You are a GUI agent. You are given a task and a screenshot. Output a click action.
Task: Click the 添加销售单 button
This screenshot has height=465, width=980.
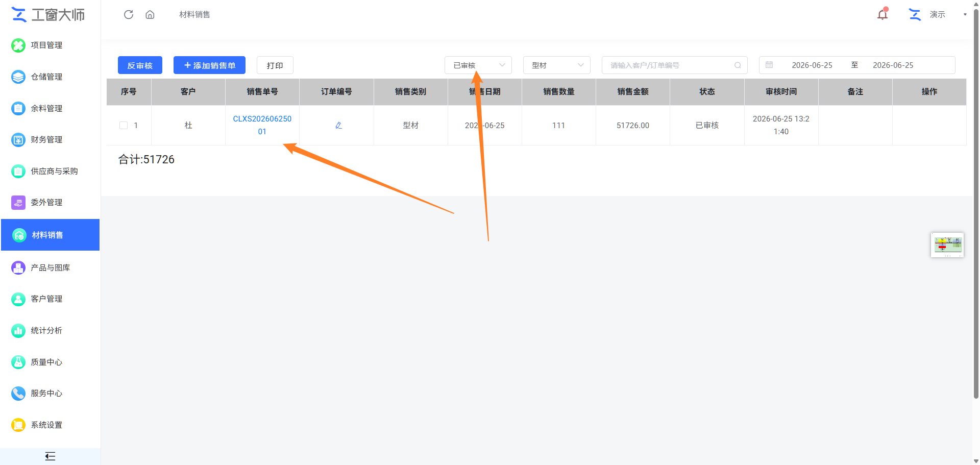click(x=209, y=65)
